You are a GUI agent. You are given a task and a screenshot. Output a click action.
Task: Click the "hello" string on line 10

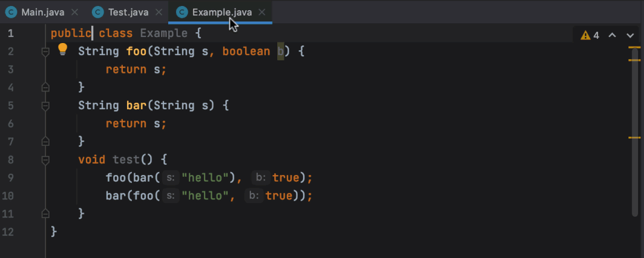[205, 196]
